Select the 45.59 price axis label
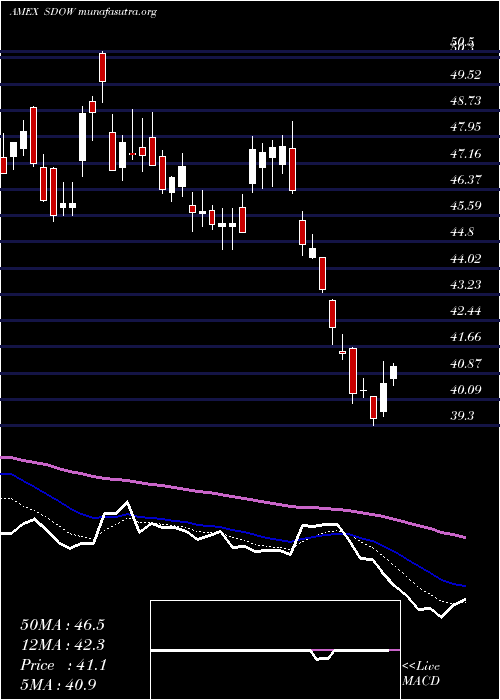Viewport: 500px width, 700px height. (x=466, y=206)
